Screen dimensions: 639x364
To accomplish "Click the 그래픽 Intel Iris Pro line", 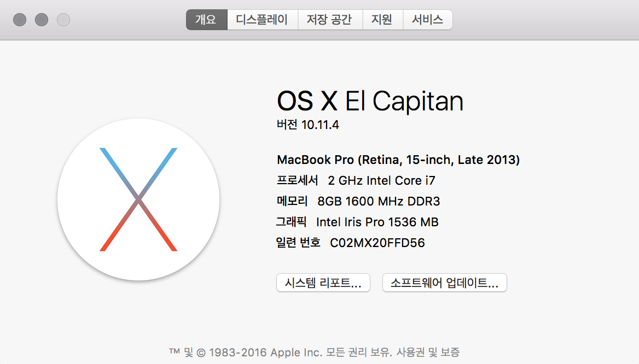I will (357, 222).
